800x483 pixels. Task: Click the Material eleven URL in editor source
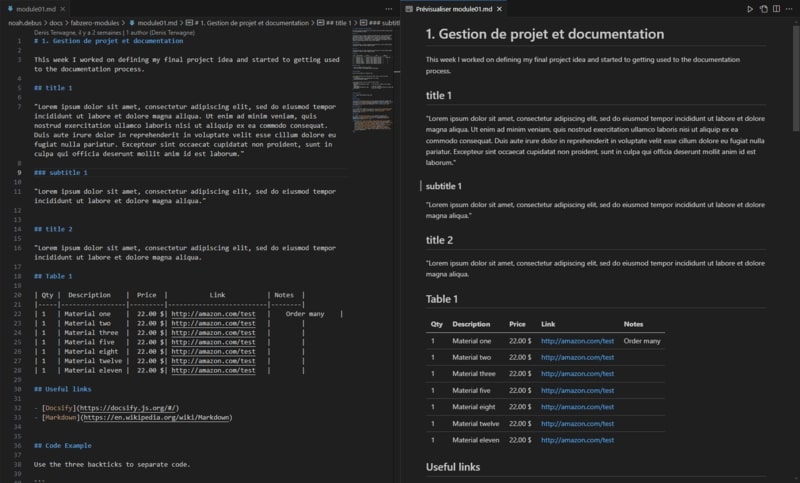[213, 371]
